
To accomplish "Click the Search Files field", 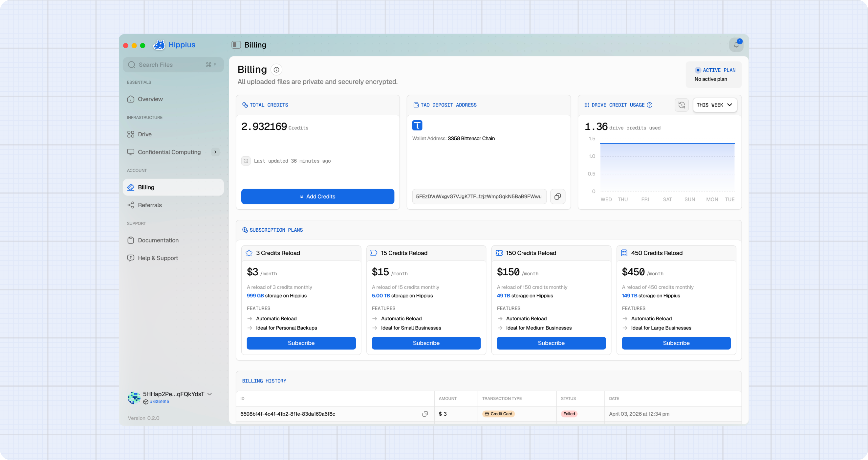I will click(173, 65).
